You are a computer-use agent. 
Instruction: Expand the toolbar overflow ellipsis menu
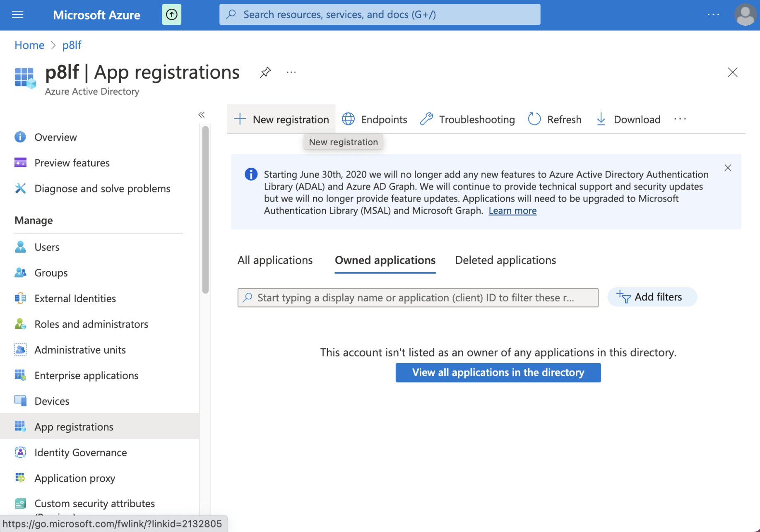pos(680,119)
